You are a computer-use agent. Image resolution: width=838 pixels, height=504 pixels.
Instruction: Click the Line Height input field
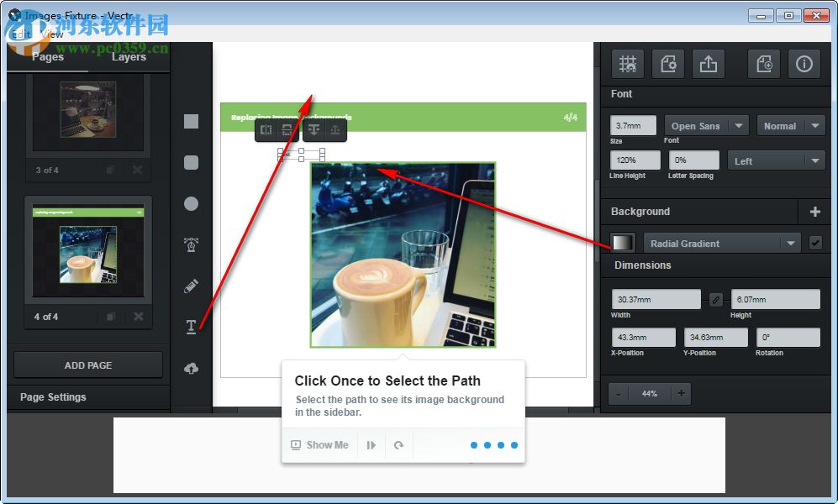(635, 160)
